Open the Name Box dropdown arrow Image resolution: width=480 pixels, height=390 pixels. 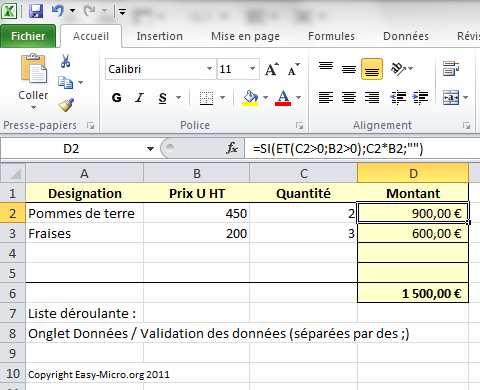coord(150,149)
